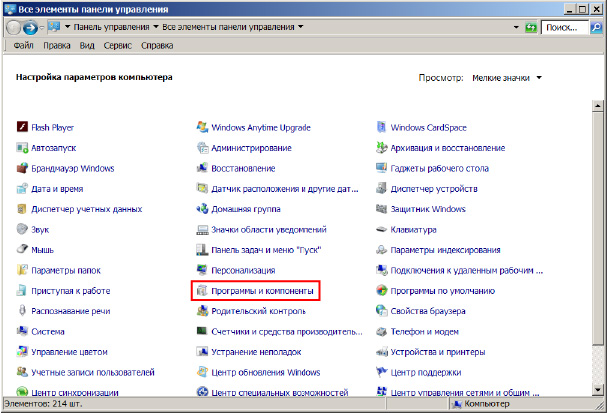The image size is (607, 413).
Task: Open Датчик расположения и другие датчики link
Action: pos(285,189)
